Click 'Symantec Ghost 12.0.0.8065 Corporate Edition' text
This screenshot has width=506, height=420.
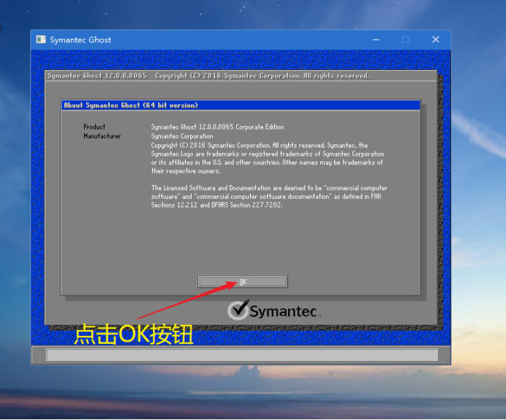[217, 127]
